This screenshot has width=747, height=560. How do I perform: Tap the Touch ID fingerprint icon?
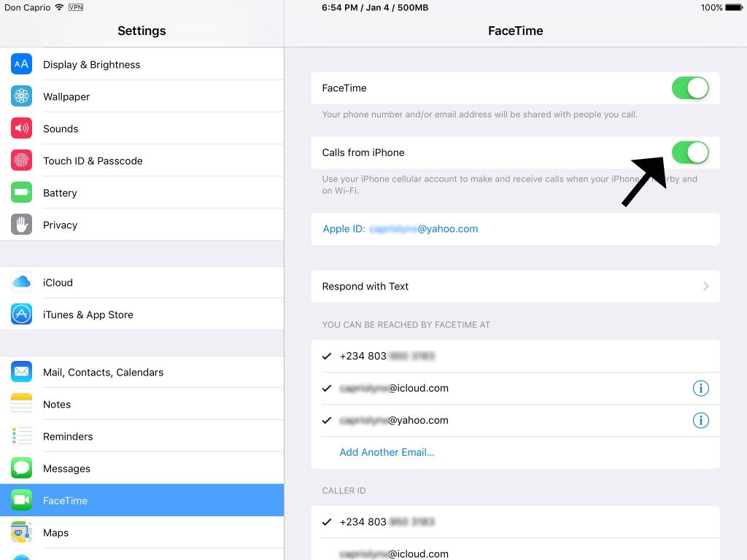(21, 160)
